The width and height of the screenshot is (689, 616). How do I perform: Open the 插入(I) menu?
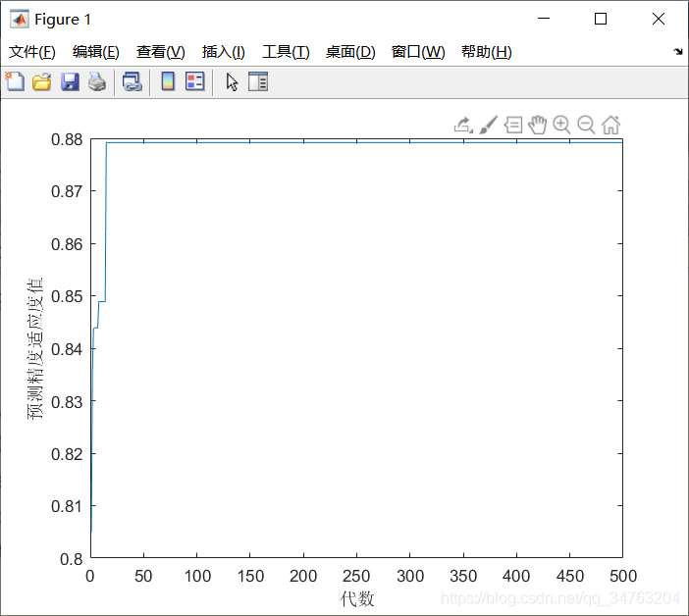[223, 52]
